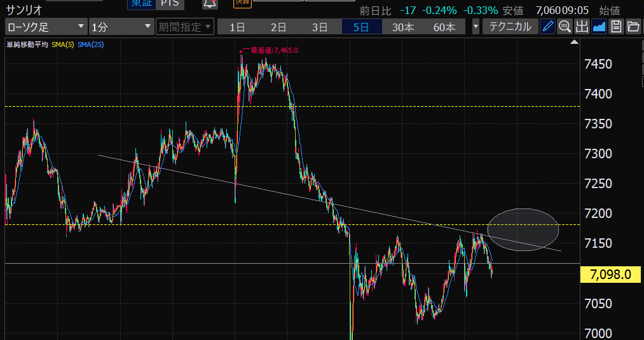Click the blue area chart icon
644x340 pixels.
pyautogui.click(x=599, y=27)
